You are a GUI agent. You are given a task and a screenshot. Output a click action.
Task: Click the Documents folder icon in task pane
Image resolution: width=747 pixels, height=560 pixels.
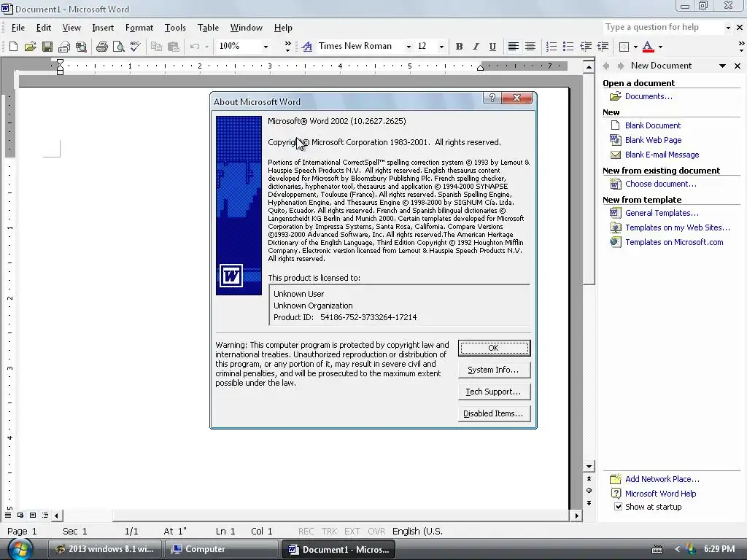click(x=616, y=96)
